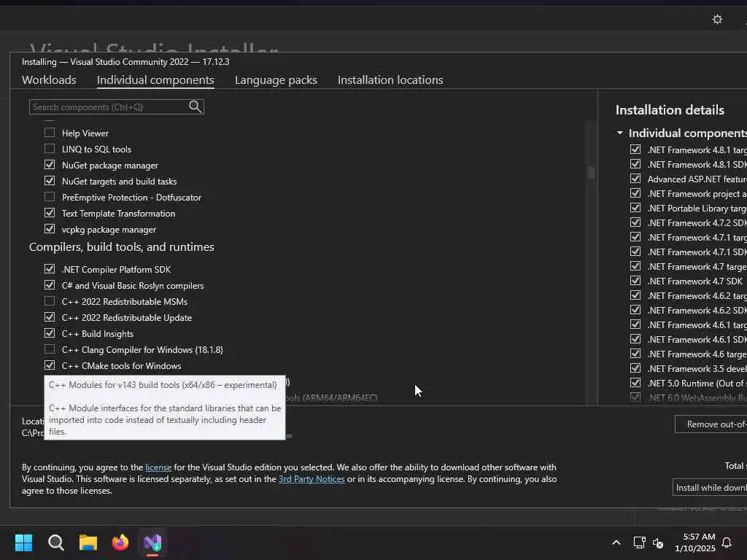The width and height of the screenshot is (747, 560).
Task: Uncheck vcpkg package manager
Action: click(50, 229)
